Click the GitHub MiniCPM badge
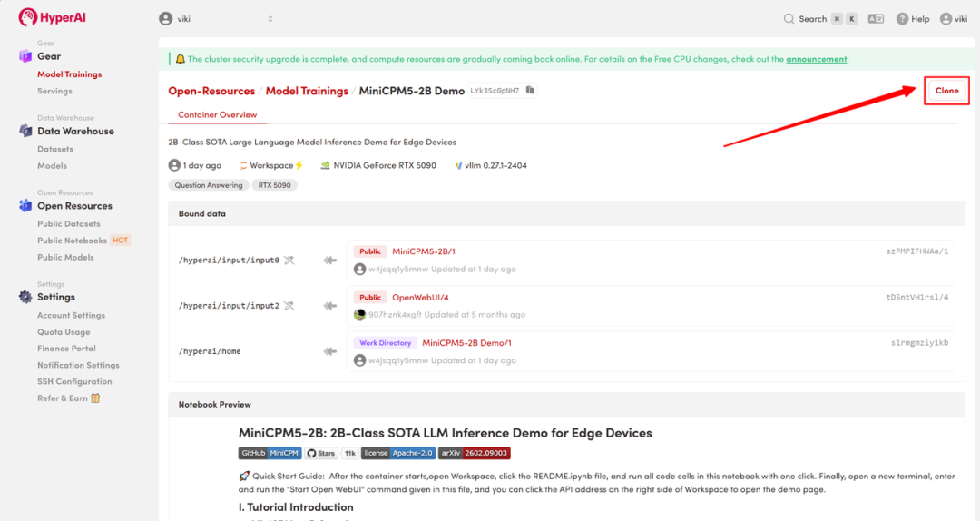This screenshot has width=980, height=521. (270, 453)
